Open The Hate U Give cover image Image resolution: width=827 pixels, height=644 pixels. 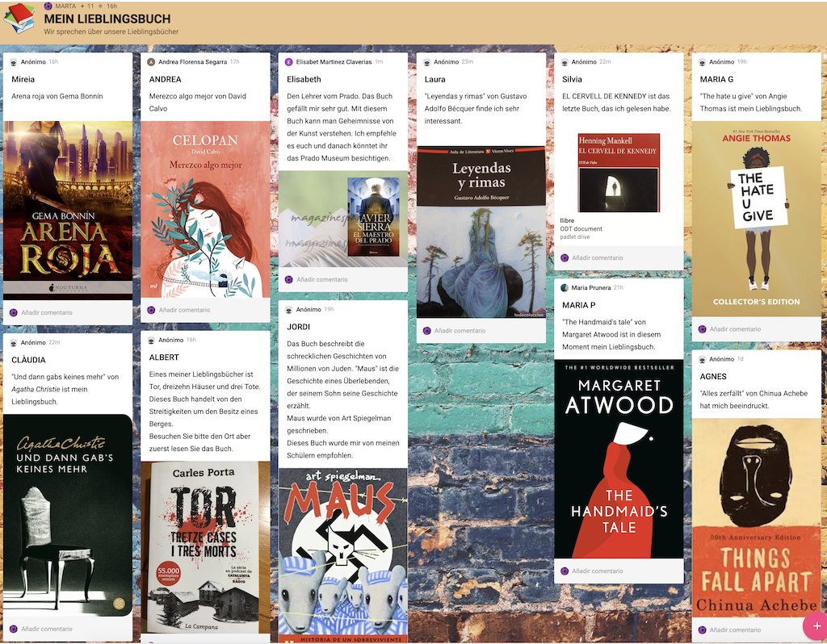tap(756, 219)
